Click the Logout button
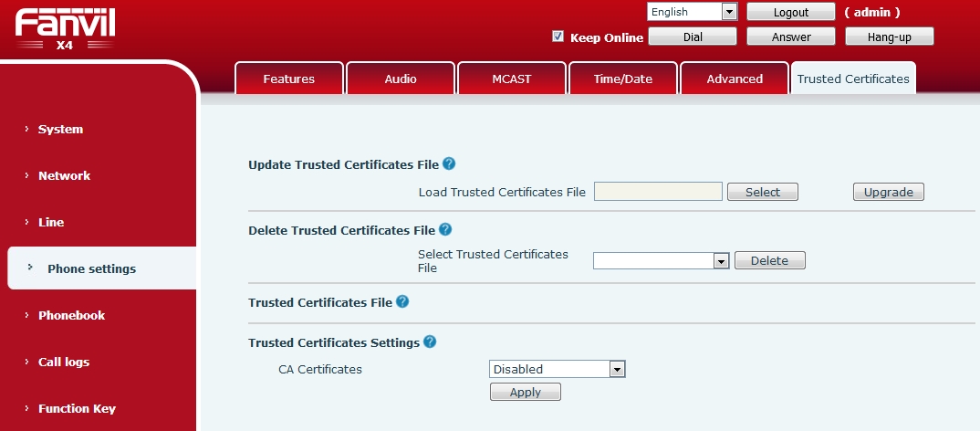 point(791,12)
